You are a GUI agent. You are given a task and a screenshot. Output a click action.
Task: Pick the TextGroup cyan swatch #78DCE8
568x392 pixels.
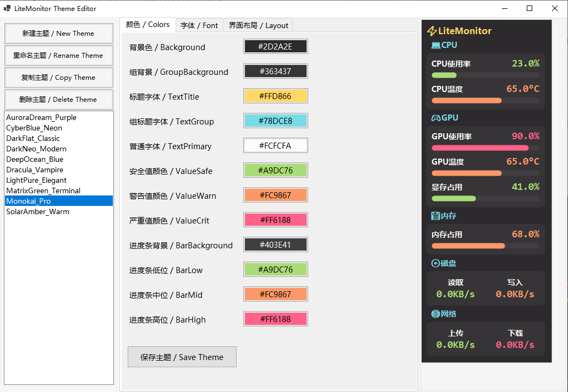(x=275, y=121)
